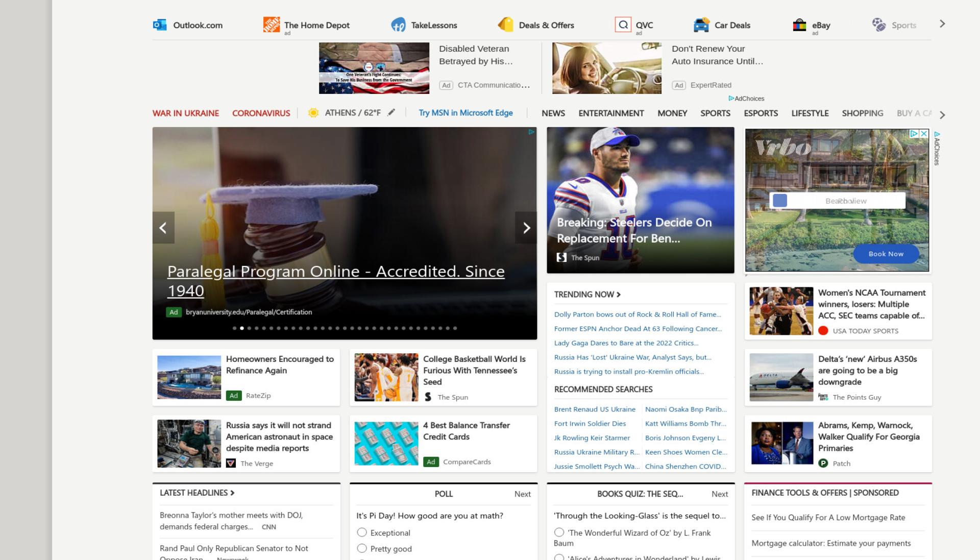Select the Pretty good poll option
The width and height of the screenshot is (980, 560).
click(362, 548)
